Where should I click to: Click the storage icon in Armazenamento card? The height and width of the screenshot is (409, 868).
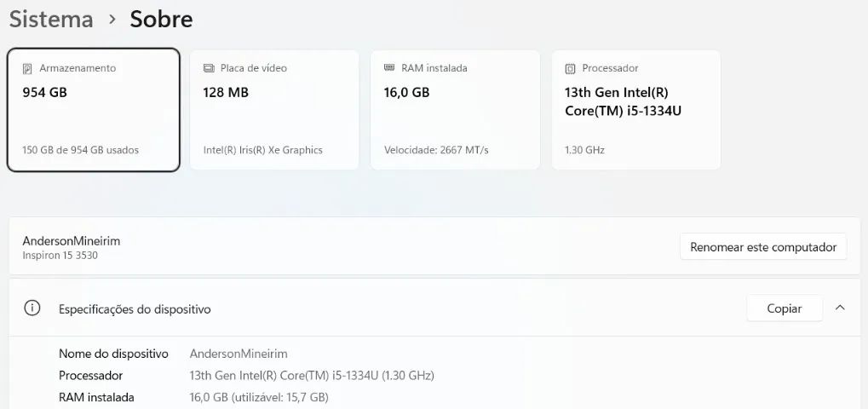coord(27,69)
